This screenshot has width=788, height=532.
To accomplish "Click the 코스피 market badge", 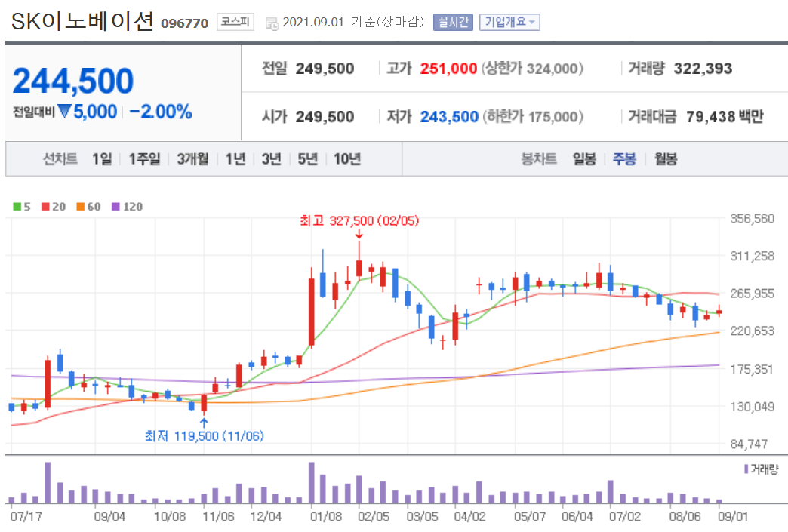I will coord(235,22).
